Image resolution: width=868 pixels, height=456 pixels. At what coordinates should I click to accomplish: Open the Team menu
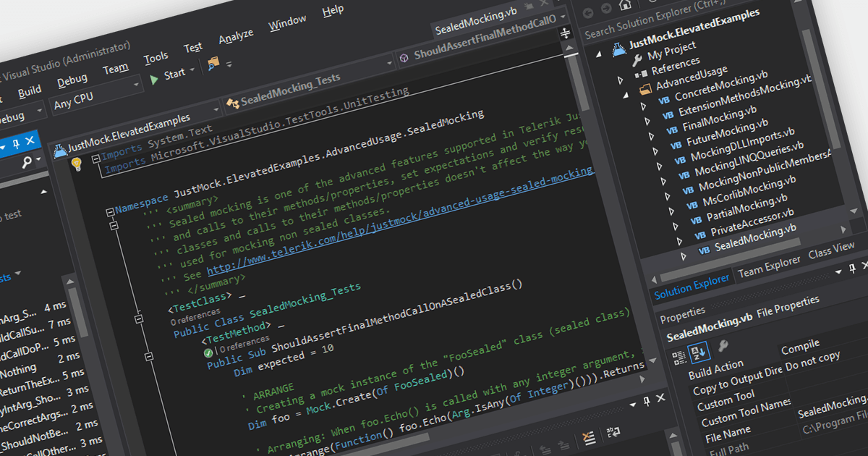pos(115,69)
